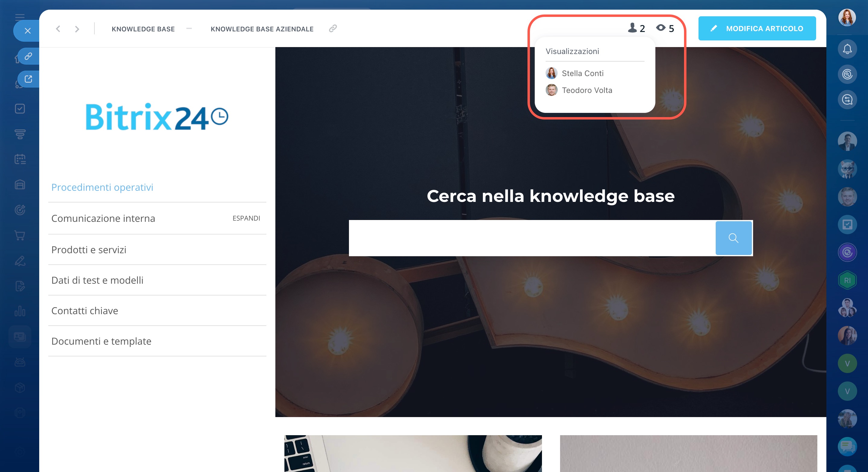This screenshot has width=868, height=472.
Task: Click the blue search magnifier button
Action: (x=733, y=238)
